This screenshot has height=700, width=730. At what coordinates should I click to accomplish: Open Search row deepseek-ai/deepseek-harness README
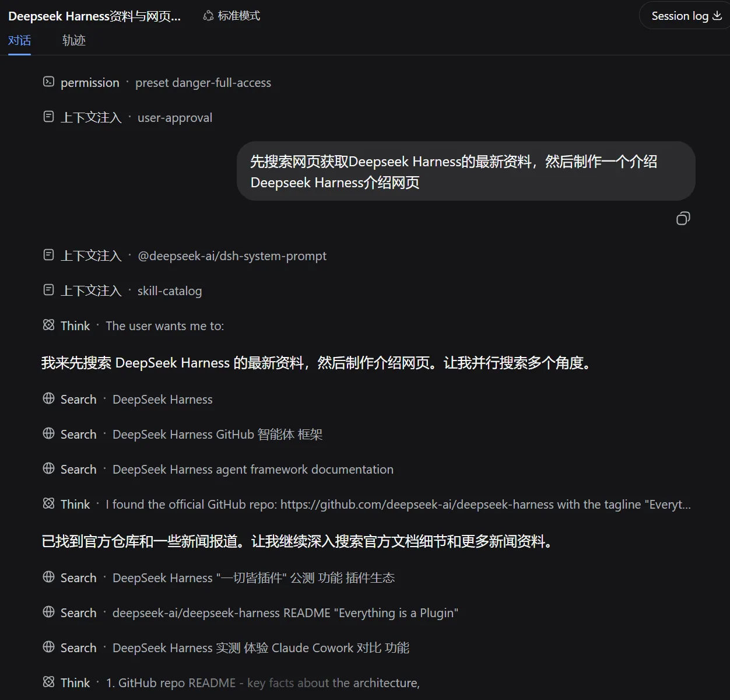point(251,612)
